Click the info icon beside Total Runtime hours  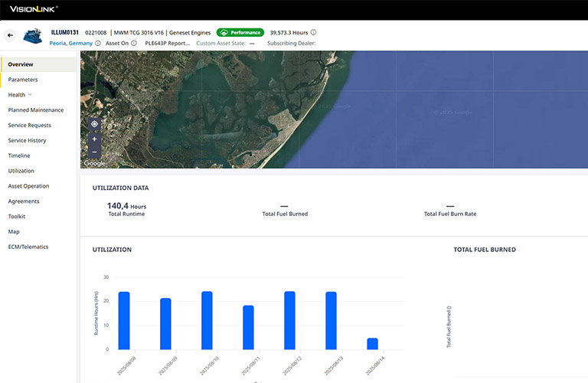[151, 206]
